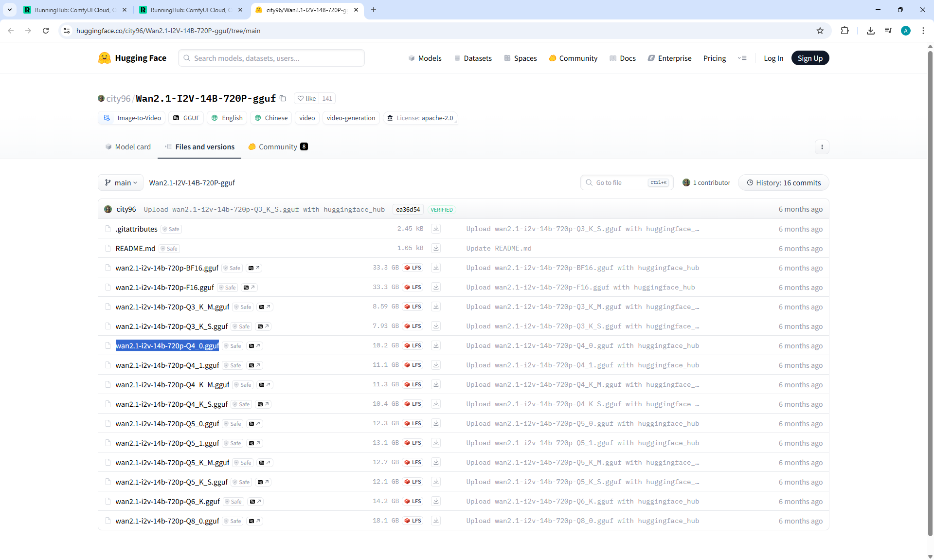Open the tab search dropdown in the browser title bar

[10, 10]
